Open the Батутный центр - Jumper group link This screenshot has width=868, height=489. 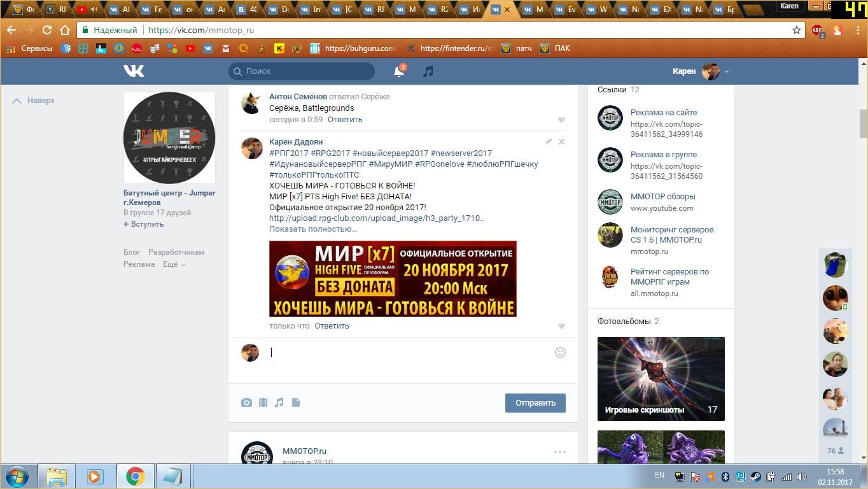tap(169, 197)
